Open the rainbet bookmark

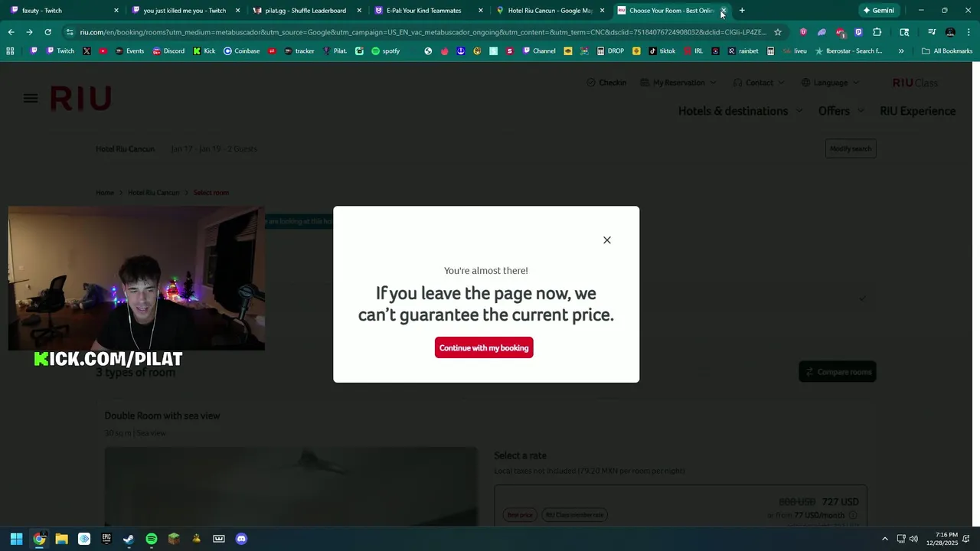(743, 51)
